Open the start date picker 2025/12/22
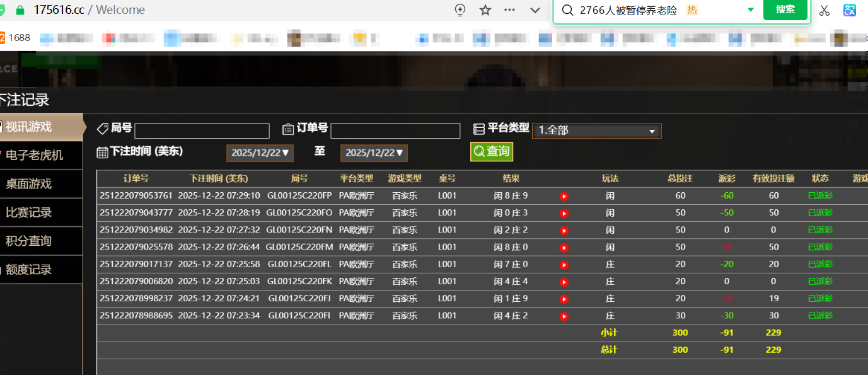The height and width of the screenshot is (375, 868). point(260,153)
